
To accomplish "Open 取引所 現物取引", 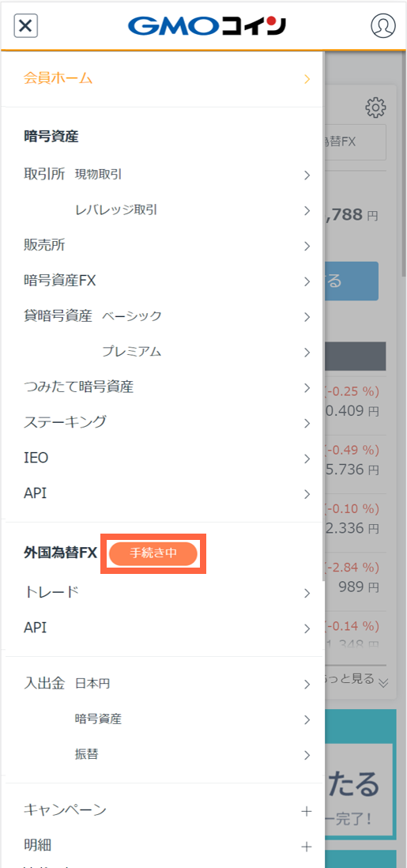I will pyautogui.click(x=163, y=175).
